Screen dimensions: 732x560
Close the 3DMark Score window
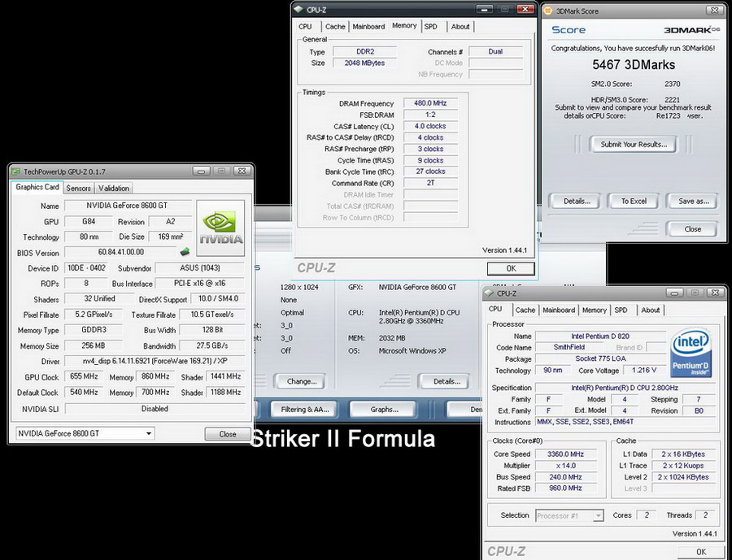pyautogui.click(x=714, y=11)
